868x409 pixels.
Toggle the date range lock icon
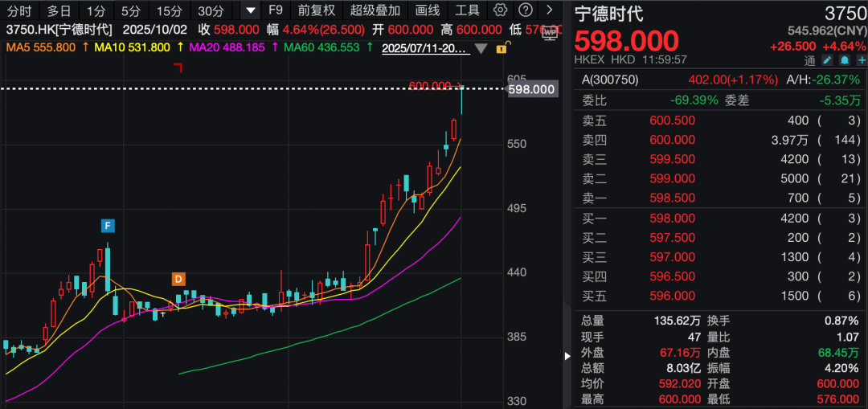click(502, 48)
